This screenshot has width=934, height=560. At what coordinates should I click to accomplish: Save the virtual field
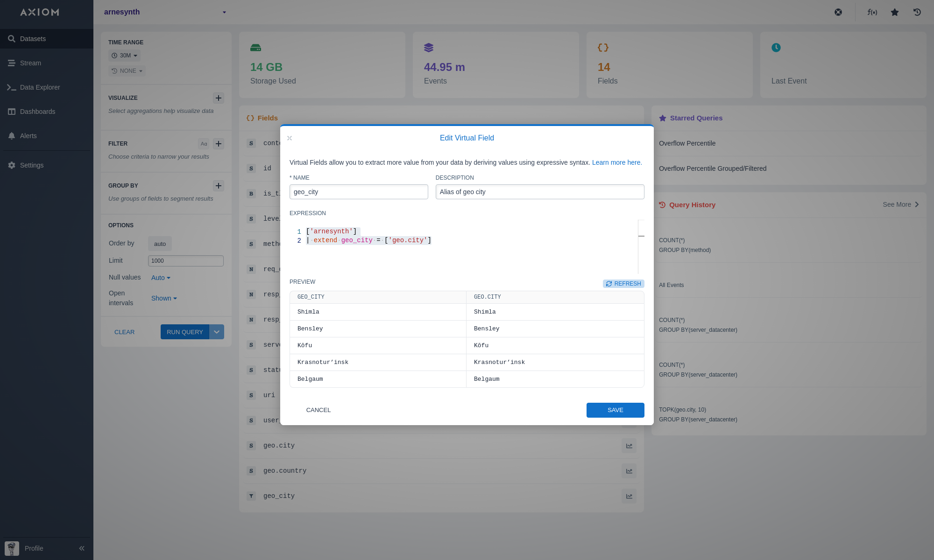(x=615, y=410)
